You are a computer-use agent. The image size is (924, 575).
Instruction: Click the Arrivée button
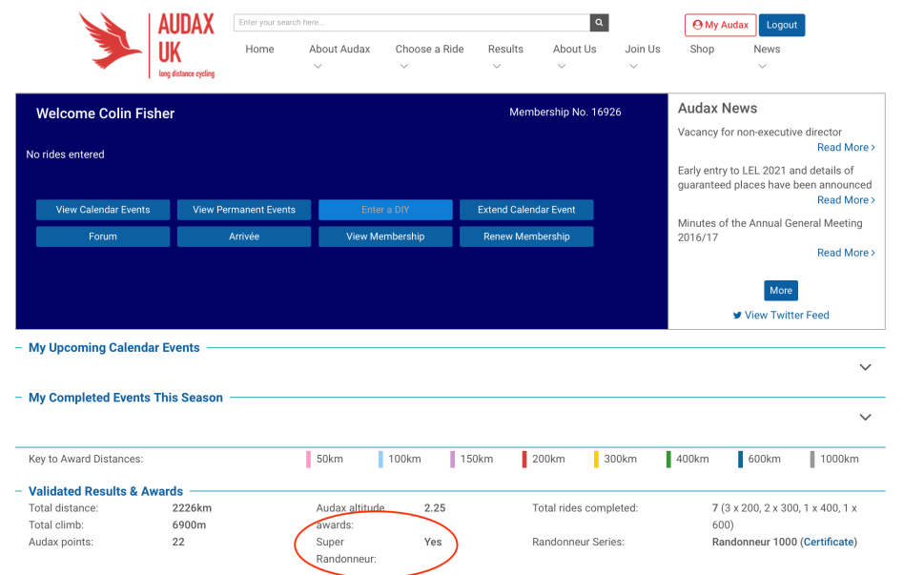point(244,236)
